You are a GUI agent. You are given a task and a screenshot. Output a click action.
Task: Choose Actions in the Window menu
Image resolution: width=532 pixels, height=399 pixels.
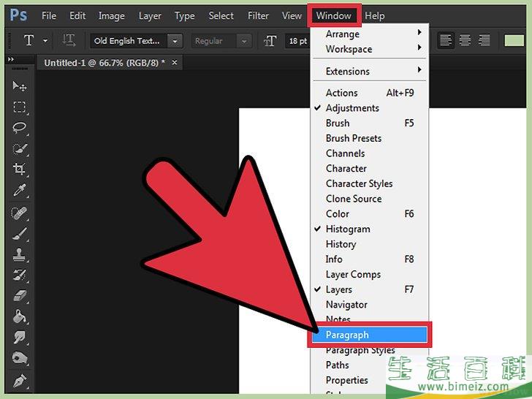[x=370, y=93]
